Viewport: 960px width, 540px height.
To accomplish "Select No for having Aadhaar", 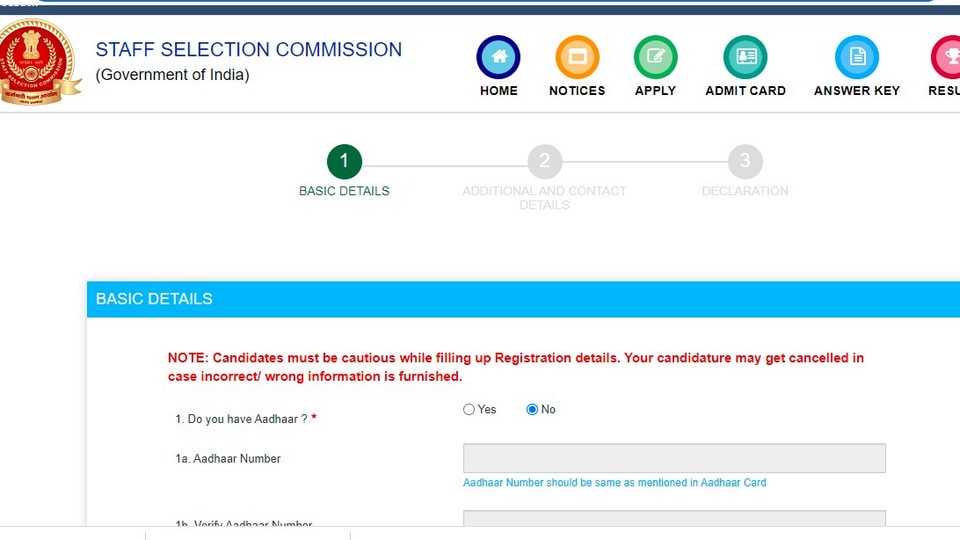I will point(532,410).
